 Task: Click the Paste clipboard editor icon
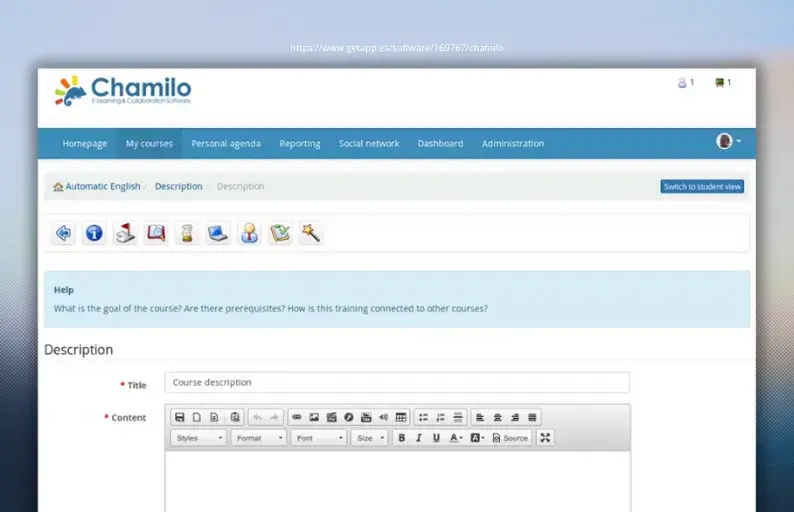[235, 417]
